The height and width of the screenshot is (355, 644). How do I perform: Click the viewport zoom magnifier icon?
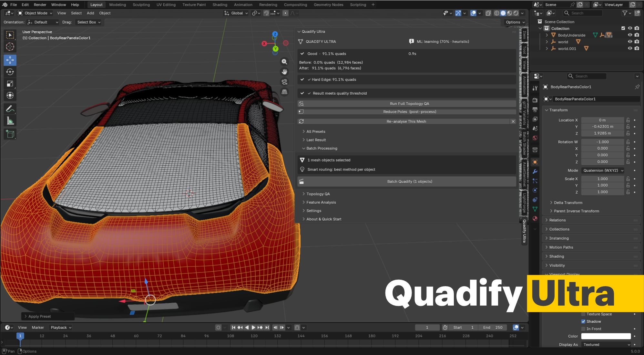[284, 62]
